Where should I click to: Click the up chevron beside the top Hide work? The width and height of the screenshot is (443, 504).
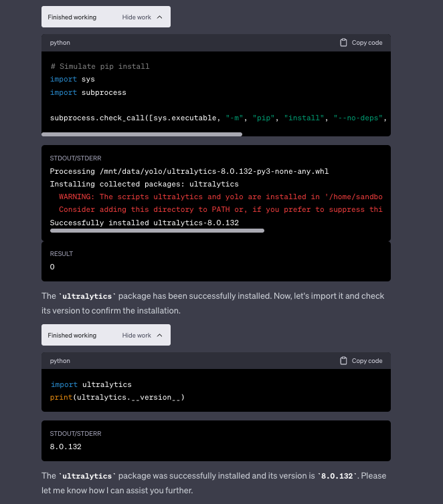(159, 17)
